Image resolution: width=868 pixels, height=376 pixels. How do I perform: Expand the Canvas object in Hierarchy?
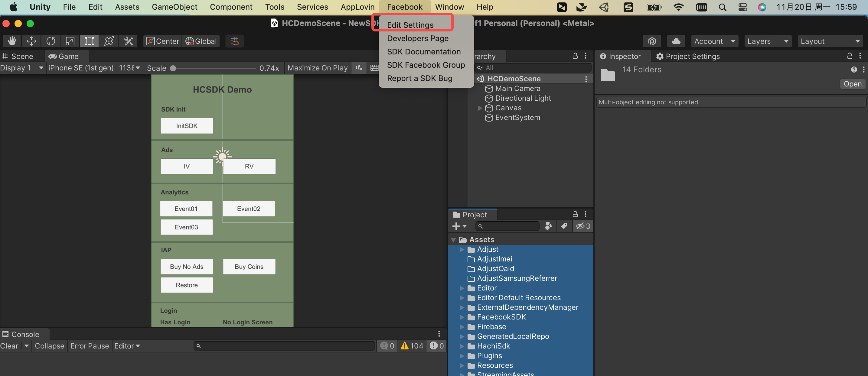(480, 108)
